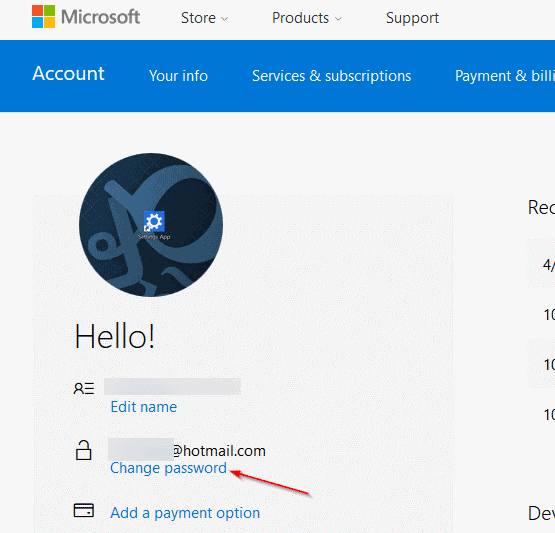
Task: Click the Edit name link
Action: click(144, 407)
